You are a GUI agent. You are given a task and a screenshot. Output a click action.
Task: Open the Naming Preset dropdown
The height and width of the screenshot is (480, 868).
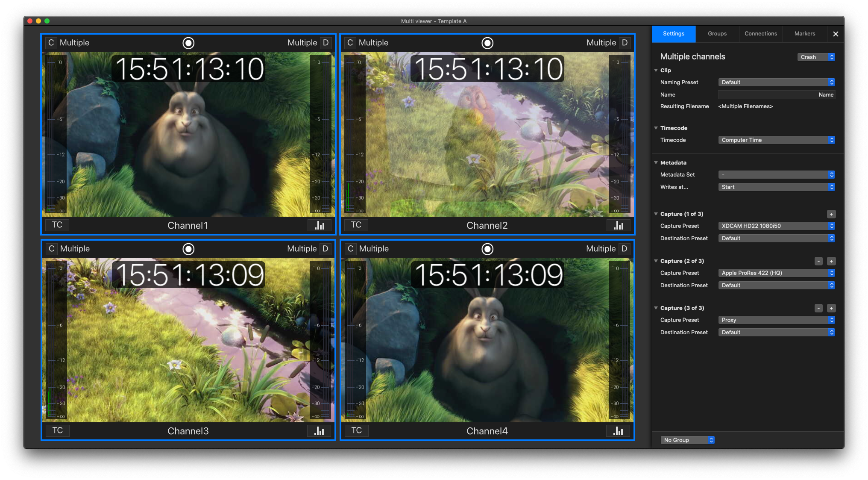(x=777, y=82)
